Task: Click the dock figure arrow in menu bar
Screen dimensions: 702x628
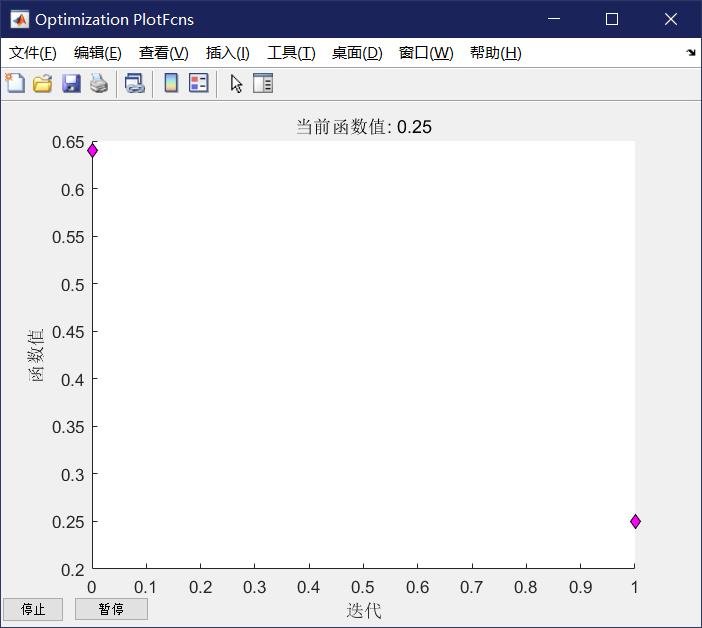Action: (x=690, y=53)
